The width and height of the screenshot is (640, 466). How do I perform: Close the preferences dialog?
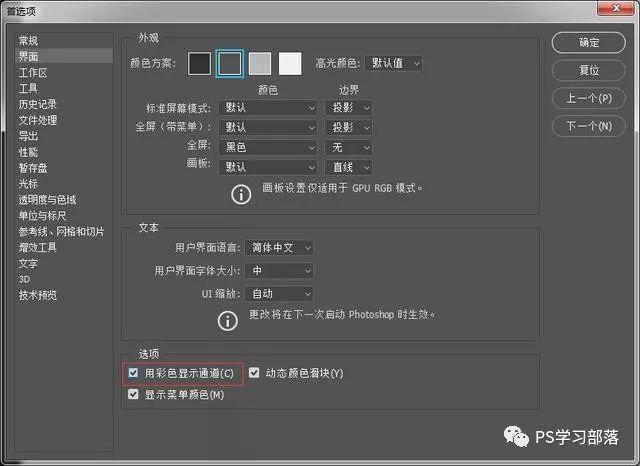point(616,8)
